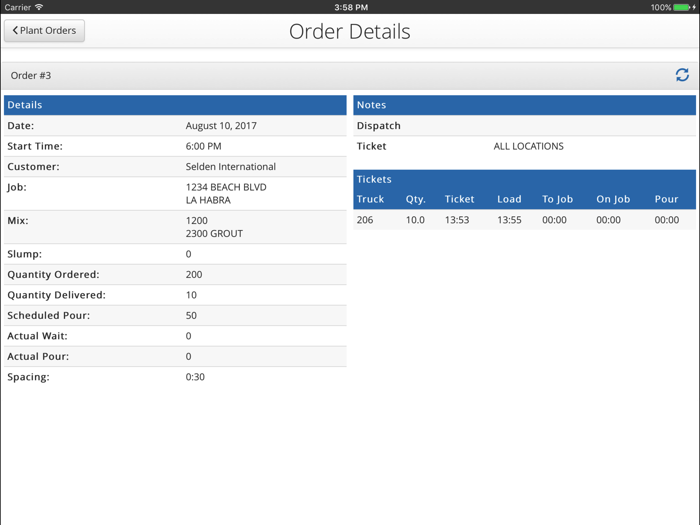Select the Details section header

[x=175, y=105]
